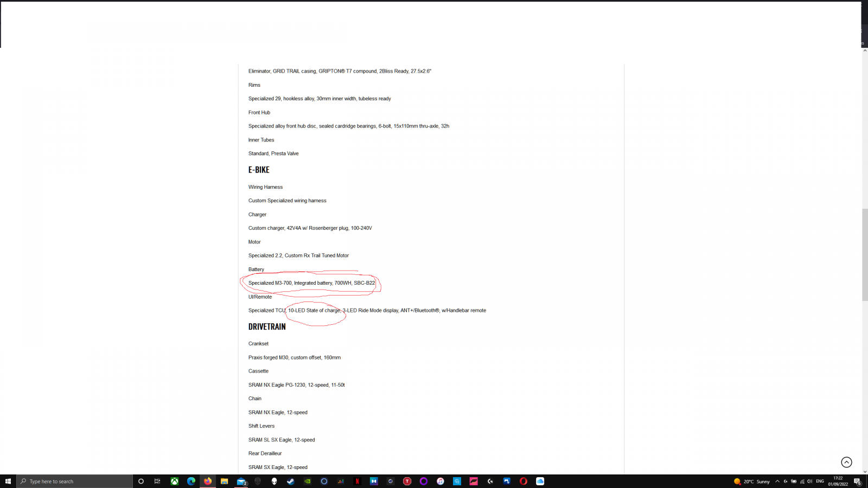Open Netflix from the taskbar
The height and width of the screenshot is (488, 868).
coord(358,481)
